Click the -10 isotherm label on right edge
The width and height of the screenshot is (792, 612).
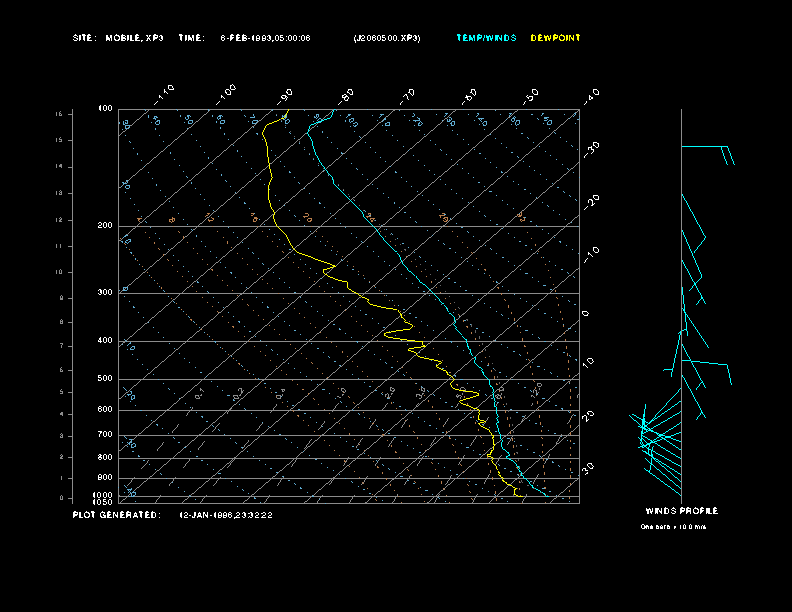pyautogui.click(x=591, y=254)
